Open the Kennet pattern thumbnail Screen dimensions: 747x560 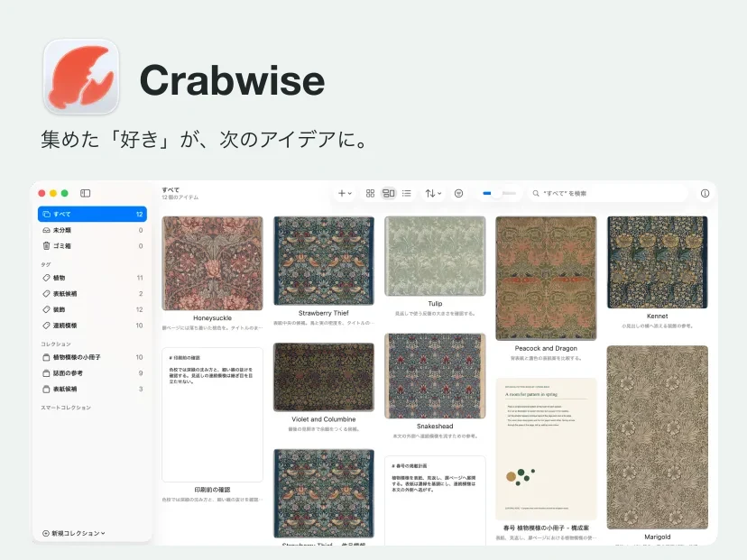658,262
